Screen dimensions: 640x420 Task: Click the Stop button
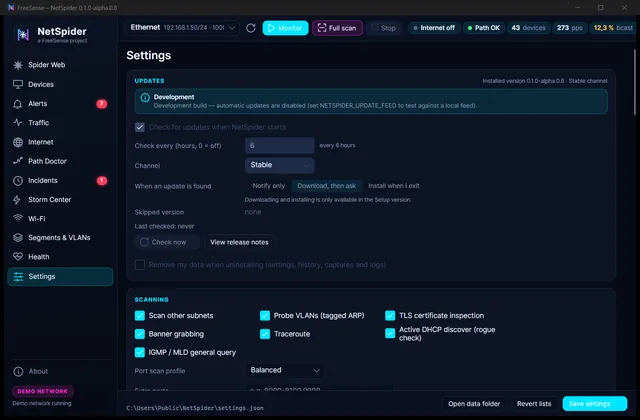383,28
